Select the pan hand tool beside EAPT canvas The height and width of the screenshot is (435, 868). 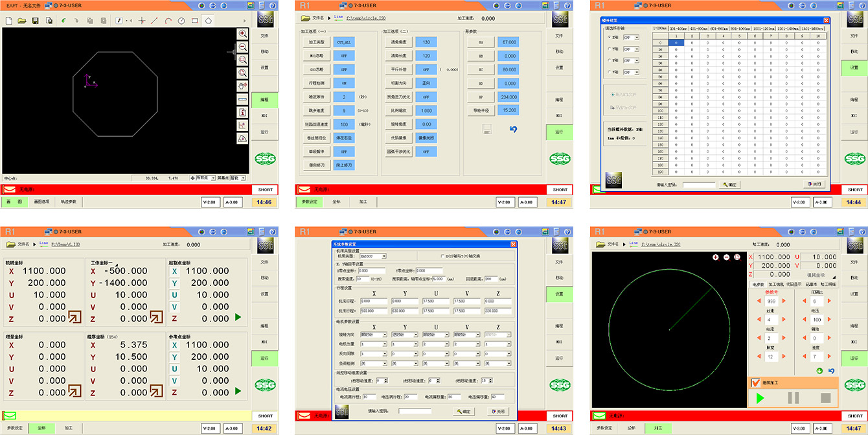[x=243, y=86]
